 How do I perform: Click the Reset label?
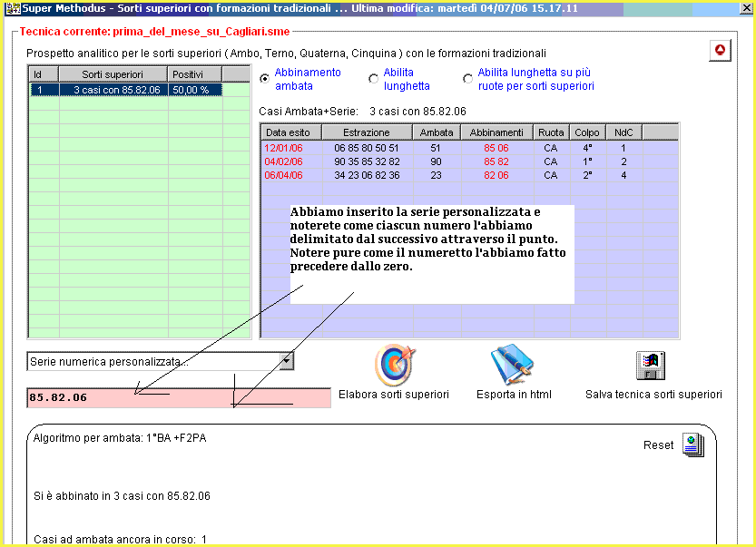pyautogui.click(x=658, y=444)
